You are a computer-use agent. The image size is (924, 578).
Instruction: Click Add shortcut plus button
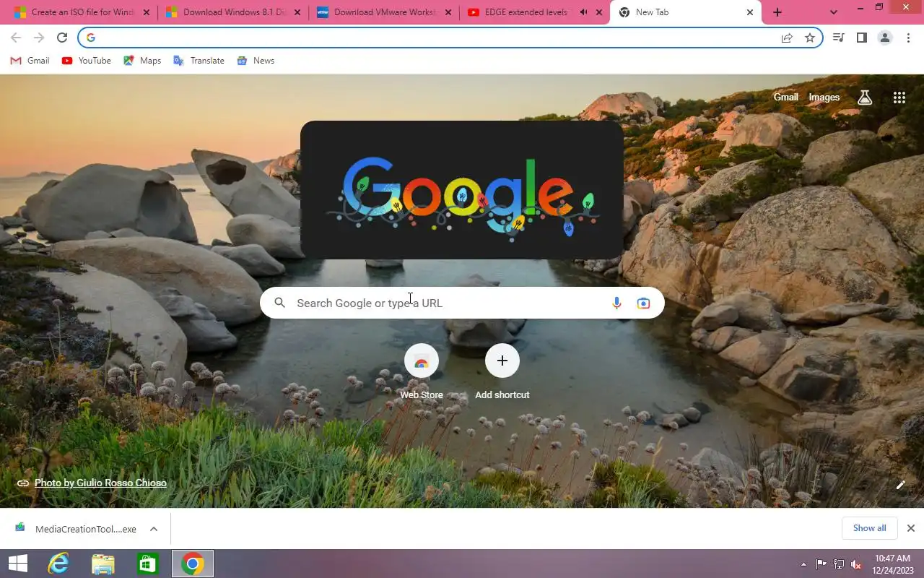tap(502, 361)
